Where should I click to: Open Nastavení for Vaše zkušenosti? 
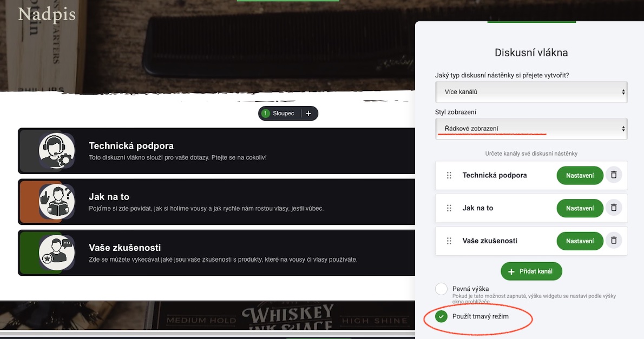(x=580, y=241)
